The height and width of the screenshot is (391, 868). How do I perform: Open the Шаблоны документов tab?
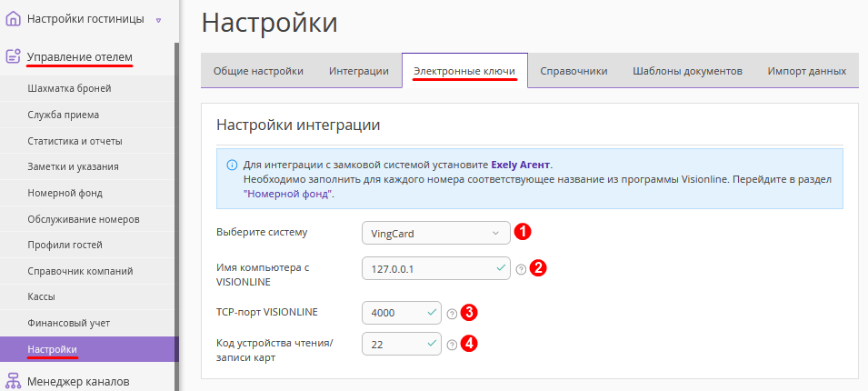pyautogui.click(x=687, y=71)
